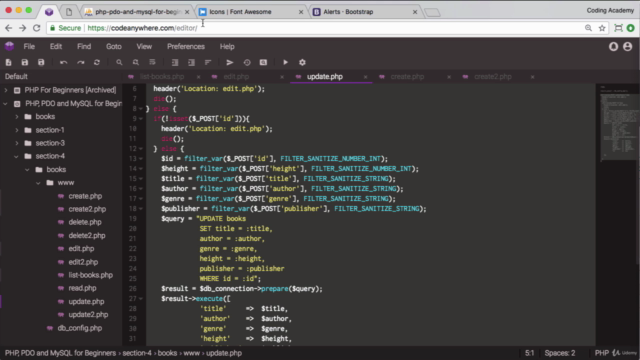Undo using the toolbar arrow
The image size is (640, 360).
pos(64,62)
